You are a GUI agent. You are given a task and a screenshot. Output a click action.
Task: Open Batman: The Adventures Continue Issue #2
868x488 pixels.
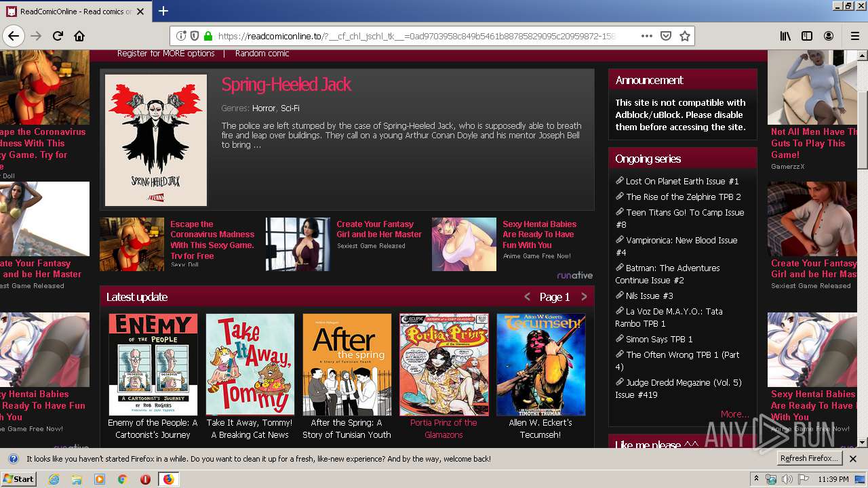pyautogui.click(x=668, y=274)
